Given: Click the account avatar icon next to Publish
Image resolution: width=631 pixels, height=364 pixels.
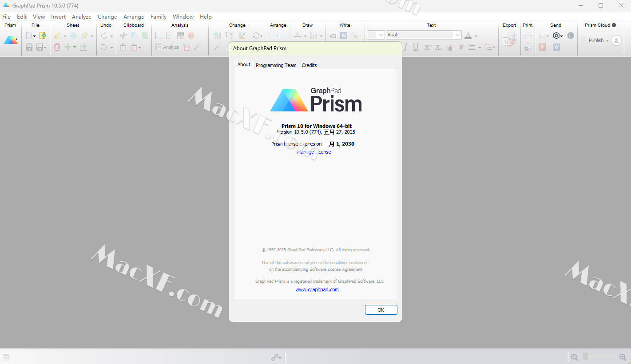Looking at the screenshot, I should (x=616, y=40).
